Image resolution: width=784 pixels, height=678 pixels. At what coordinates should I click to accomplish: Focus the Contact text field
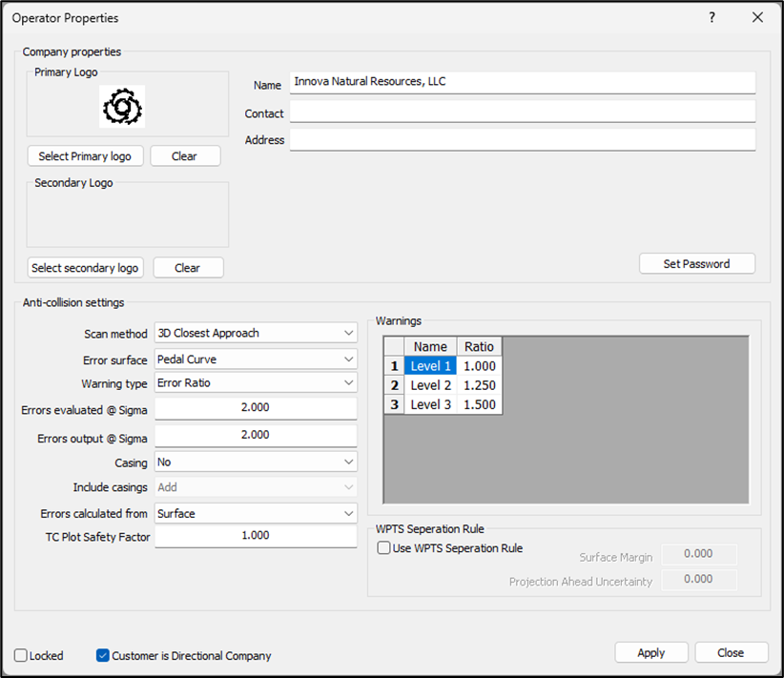tap(522, 113)
